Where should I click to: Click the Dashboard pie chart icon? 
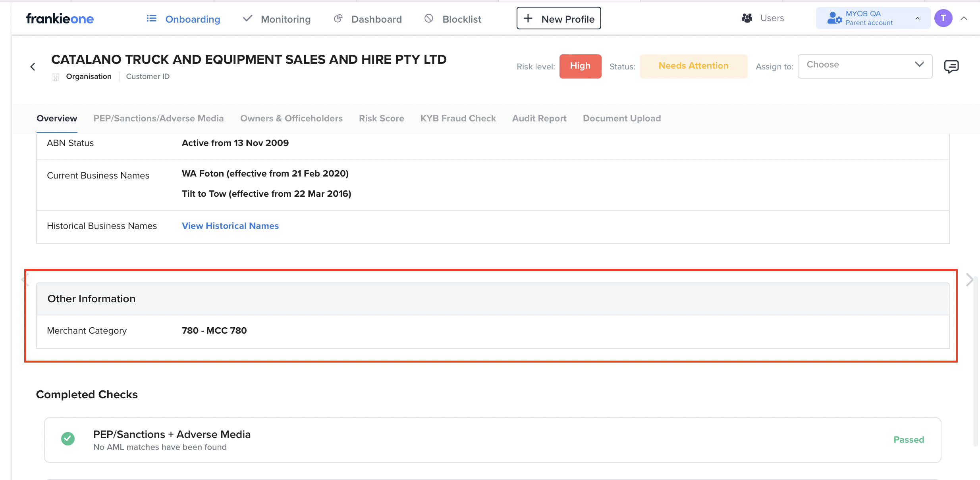tap(338, 19)
